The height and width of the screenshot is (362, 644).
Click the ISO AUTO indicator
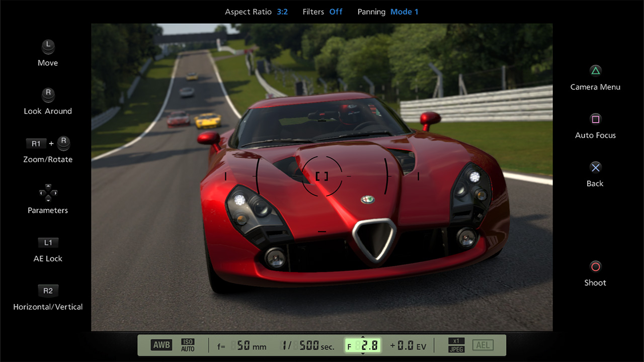tap(188, 345)
